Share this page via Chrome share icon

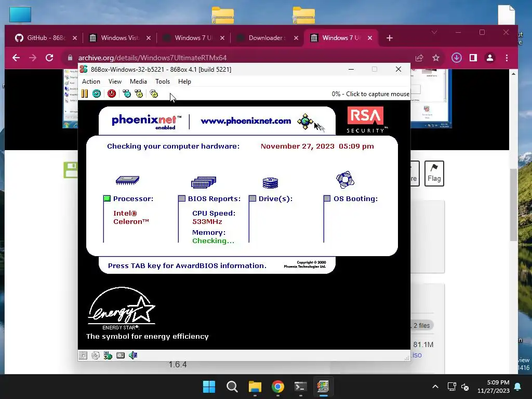click(x=419, y=58)
